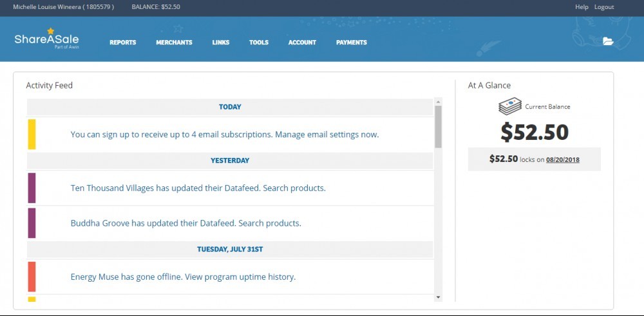Click the TUESDAY, JULY 31ST header
Screen dimensions: 644x316
(230, 250)
